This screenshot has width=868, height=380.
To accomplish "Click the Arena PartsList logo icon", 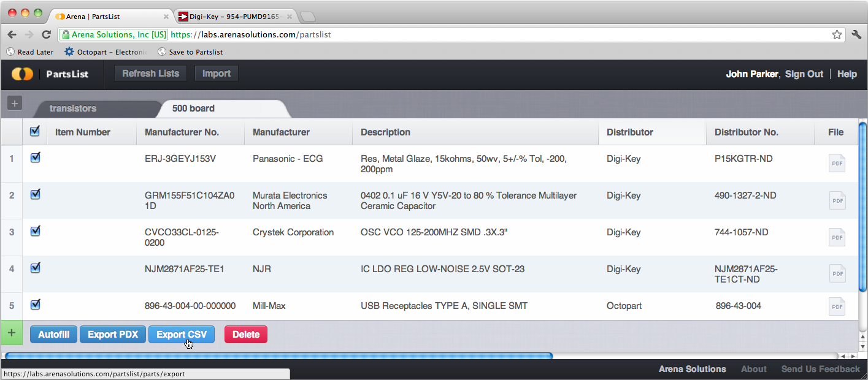I will click(22, 74).
